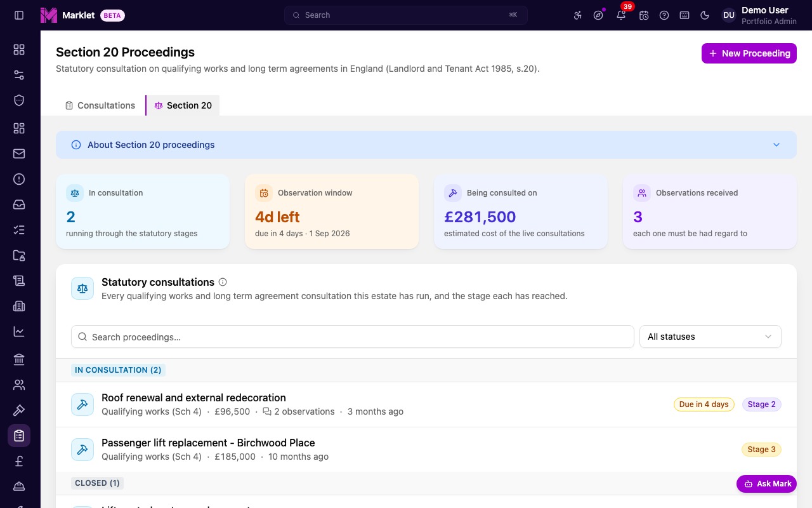Click the scales icon beside Statutory consultations
Image resolution: width=812 pixels, height=508 pixels.
[x=82, y=288]
